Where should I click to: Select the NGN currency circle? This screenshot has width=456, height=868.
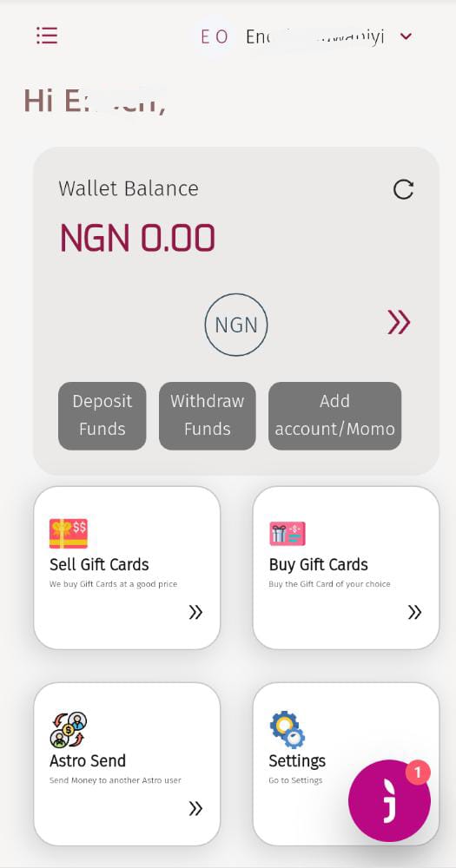click(x=236, y=325)
